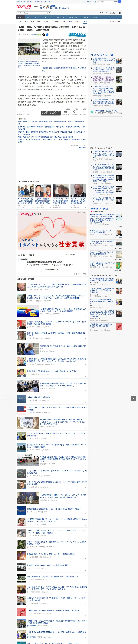Image resolution: width=138 pixels, height=644 pixels.
Task: Switch to the ライブ navigation tab
Action: [x=37, y=17]
